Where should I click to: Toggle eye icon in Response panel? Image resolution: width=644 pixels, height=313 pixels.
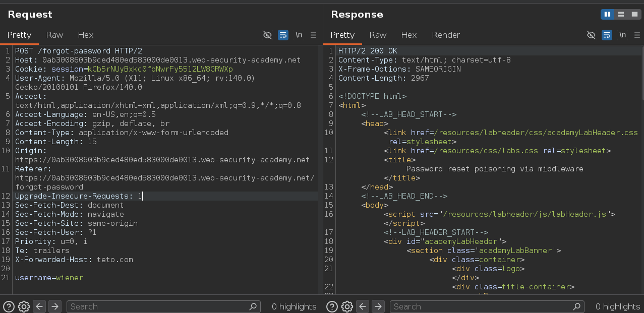pos(592,35)
